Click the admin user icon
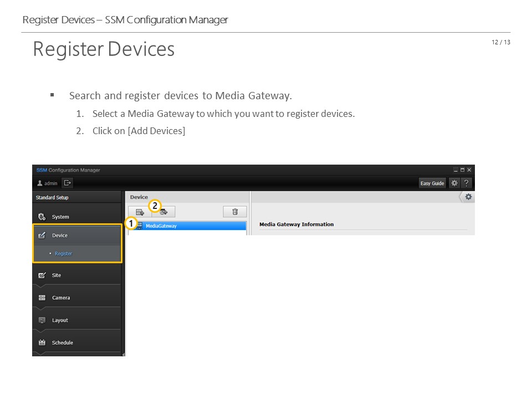Image resolution: width=532 pixels, height=399 pixels. [x=40, y=183]
